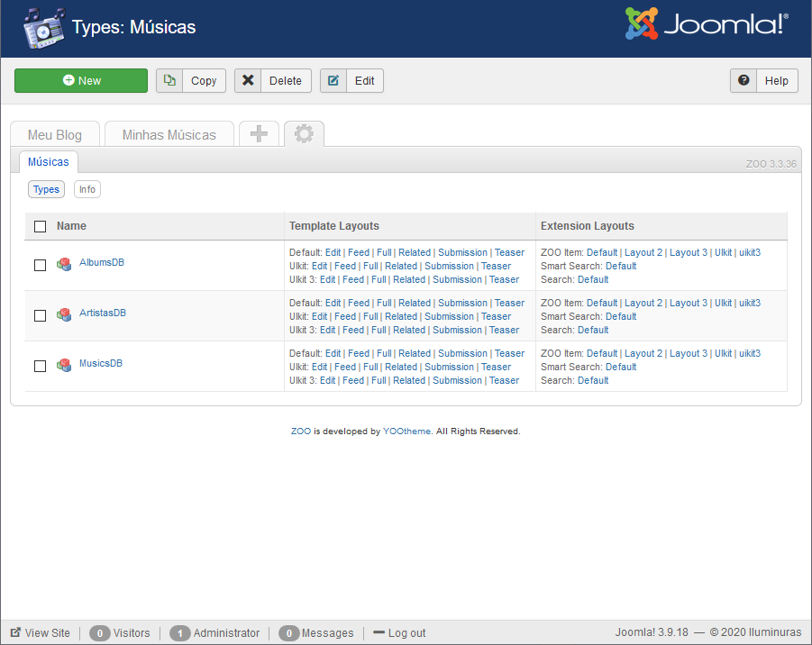The image size is (812, 645).
Task: Click the MusicsDB type cube icon
Action: pyautogui.click(x=64, y=365)
